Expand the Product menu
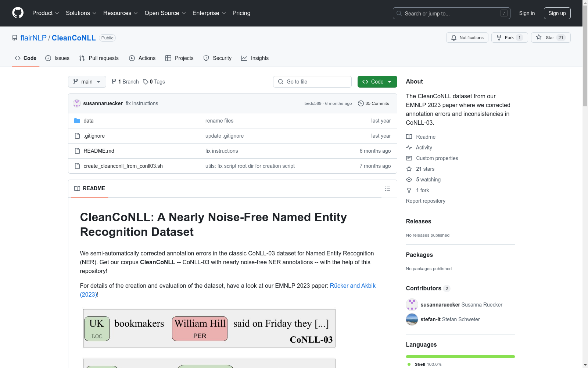The image size is (588, 368). [46, 13]
